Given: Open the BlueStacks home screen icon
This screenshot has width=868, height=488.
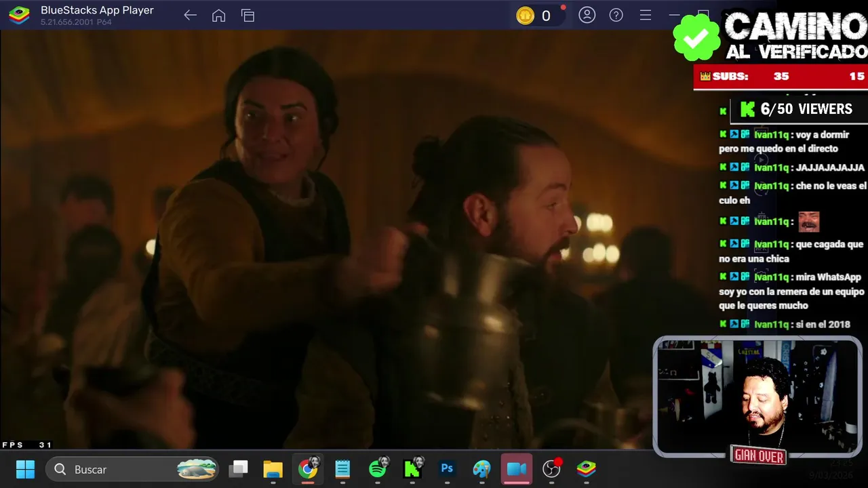Looking at the screenshot, I should [x=218, y=16].
